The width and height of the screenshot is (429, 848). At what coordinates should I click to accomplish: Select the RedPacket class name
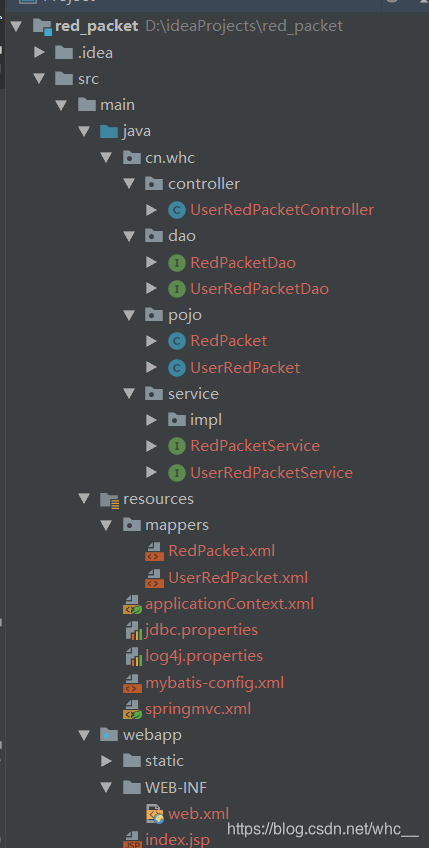click(228, 341)
